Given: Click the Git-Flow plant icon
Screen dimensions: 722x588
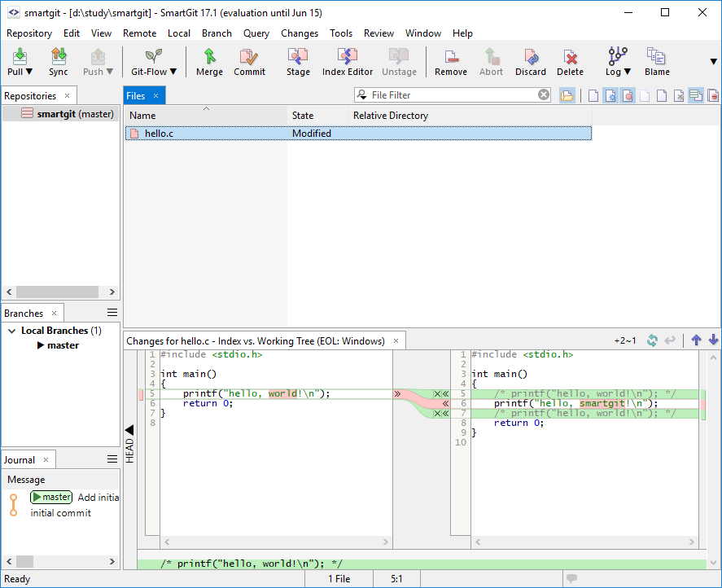Looking at the screenshot, I should point(153,56).
